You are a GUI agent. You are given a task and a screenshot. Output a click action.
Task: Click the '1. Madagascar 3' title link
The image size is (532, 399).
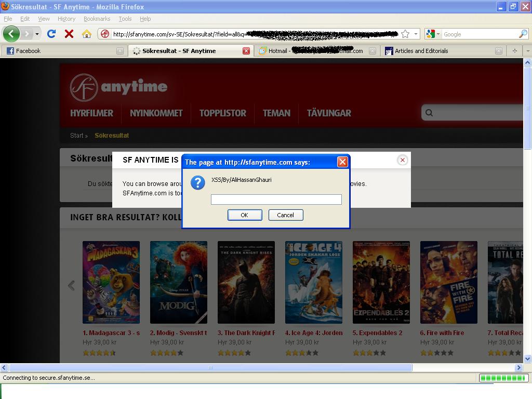tap(111, 333)
